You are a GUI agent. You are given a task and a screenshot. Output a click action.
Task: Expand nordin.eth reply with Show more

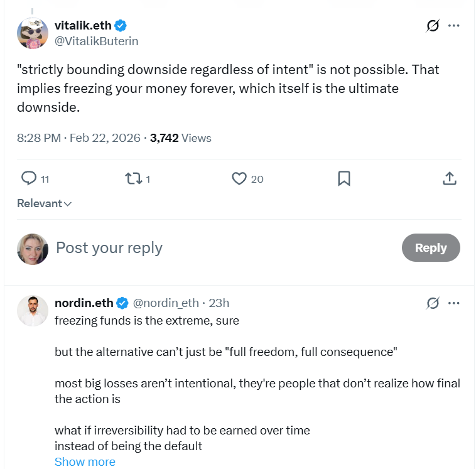pos(85,462)
